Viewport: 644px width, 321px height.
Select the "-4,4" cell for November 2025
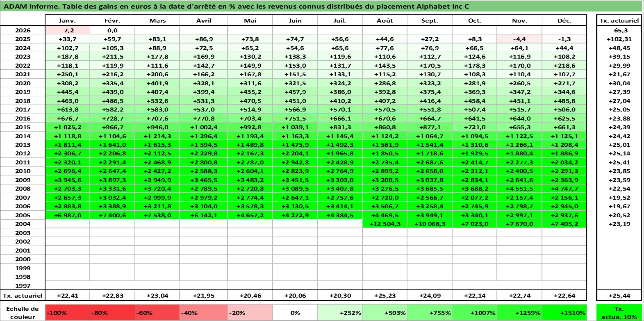point(519,39)
